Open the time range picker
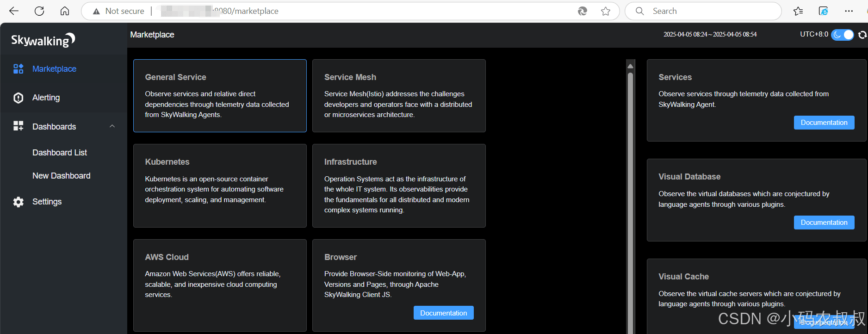This screenshot has width=868, height=334. point(710,34)
